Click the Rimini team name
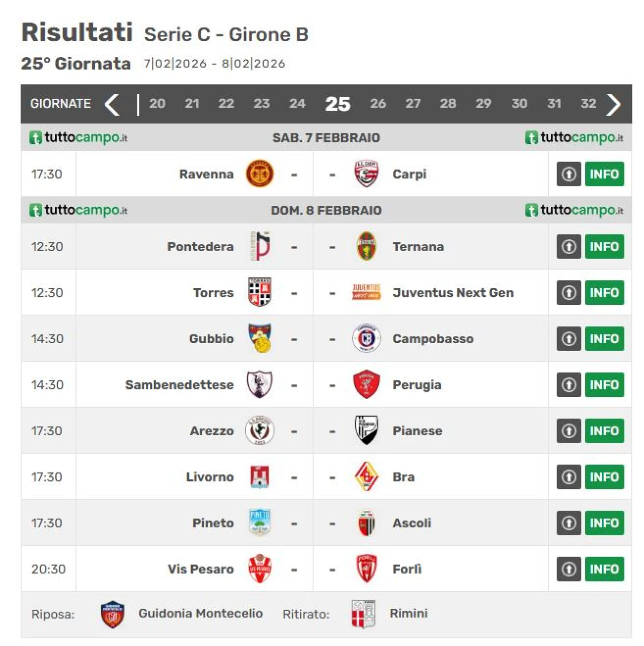Screen dimensions: 644x646 [409, 613]
